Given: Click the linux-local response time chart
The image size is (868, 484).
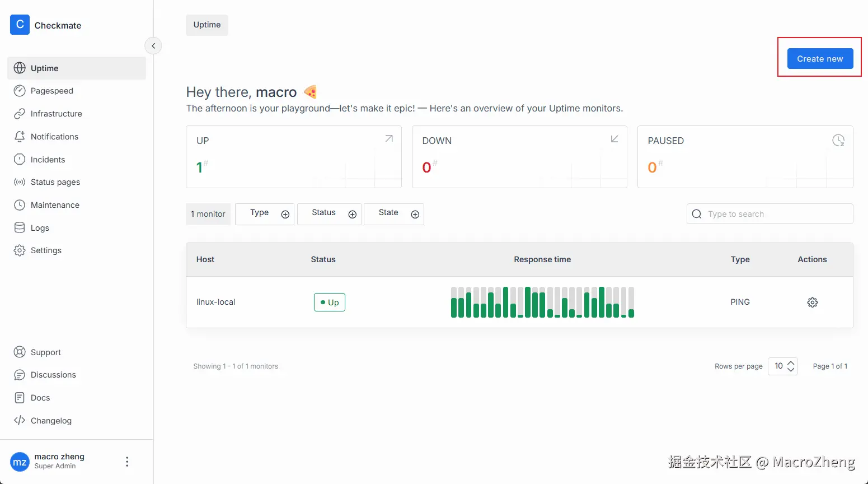Looking at the screenshot, I should pyautogui.click(x=542, y=302).
